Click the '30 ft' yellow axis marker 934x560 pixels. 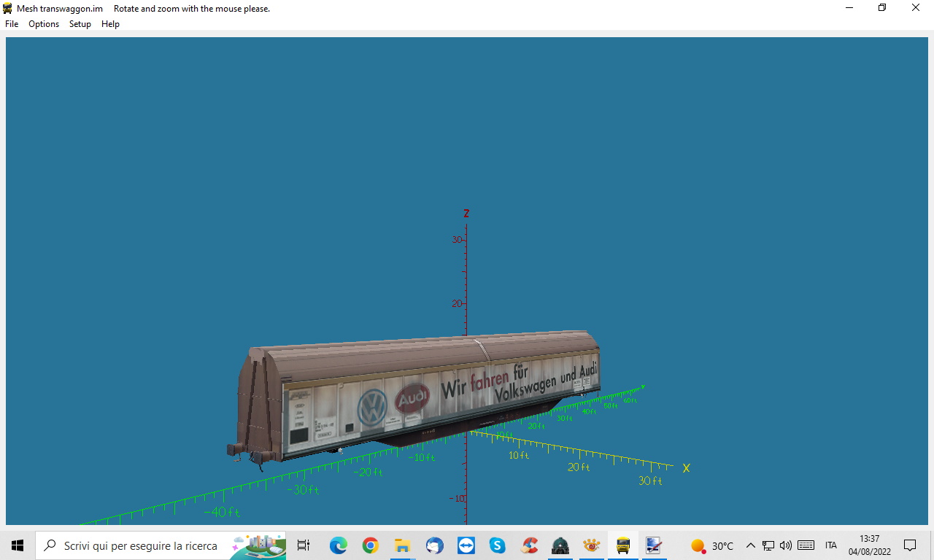pos(650,481)
